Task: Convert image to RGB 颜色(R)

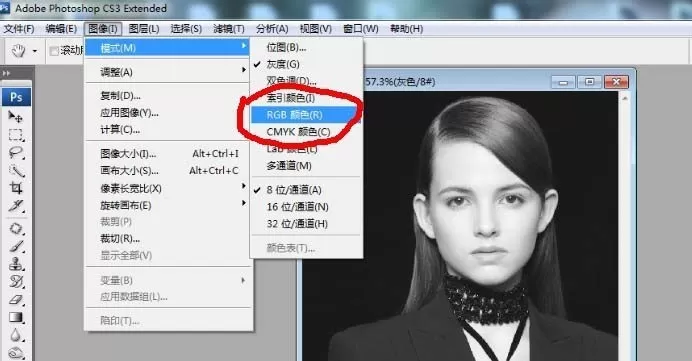Action: (306, 115)
